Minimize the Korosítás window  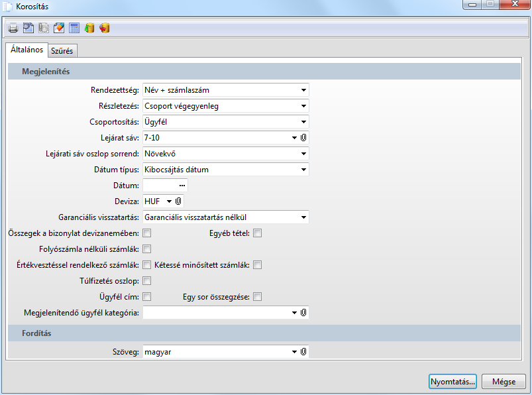[472, 5]
